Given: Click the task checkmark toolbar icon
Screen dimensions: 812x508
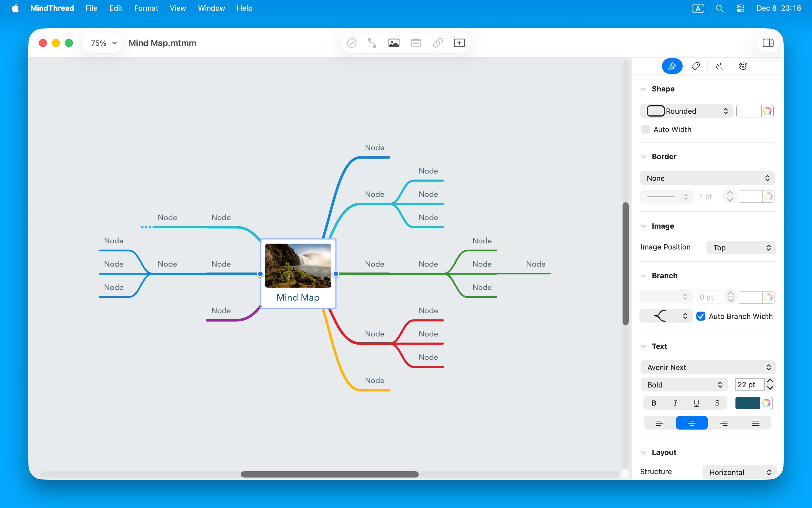Looking at the screenshot, I should 351,43.
